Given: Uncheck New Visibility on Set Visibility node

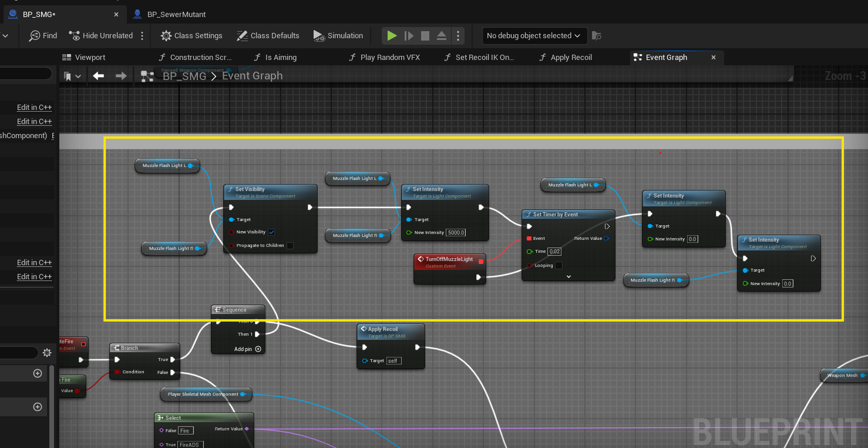Looking at the screenshot, I should coord(272,232).
